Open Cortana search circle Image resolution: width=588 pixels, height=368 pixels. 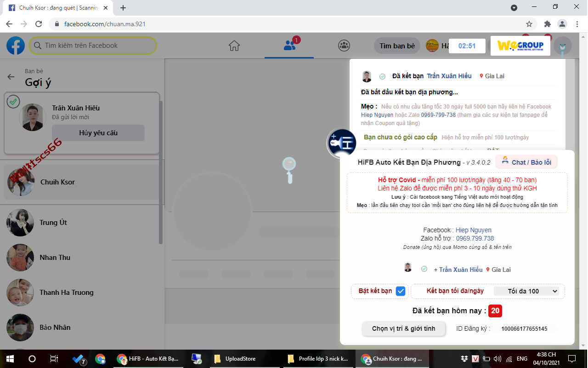pos(32,359)
